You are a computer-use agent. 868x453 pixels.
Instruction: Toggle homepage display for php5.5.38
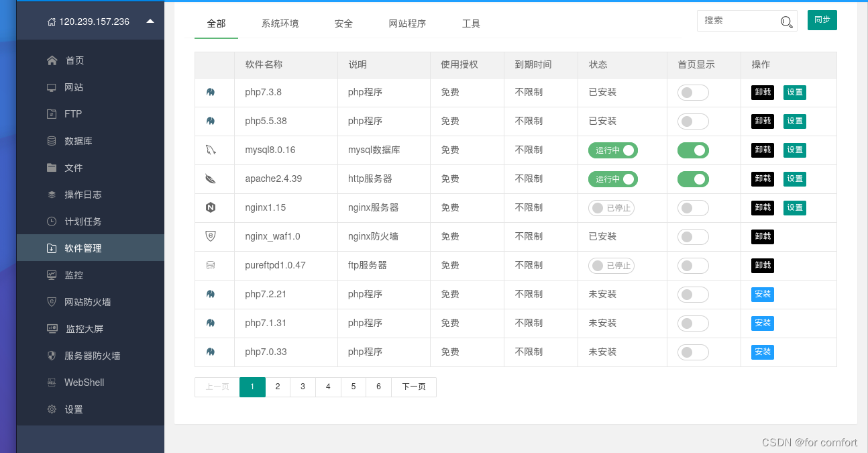point(693,121)
